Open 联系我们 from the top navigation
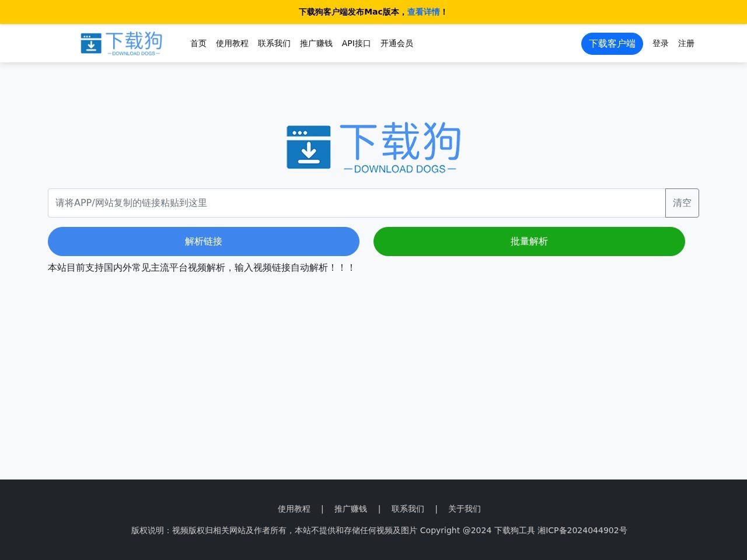This screenshot has width=747, height=560. pos(274,43)
